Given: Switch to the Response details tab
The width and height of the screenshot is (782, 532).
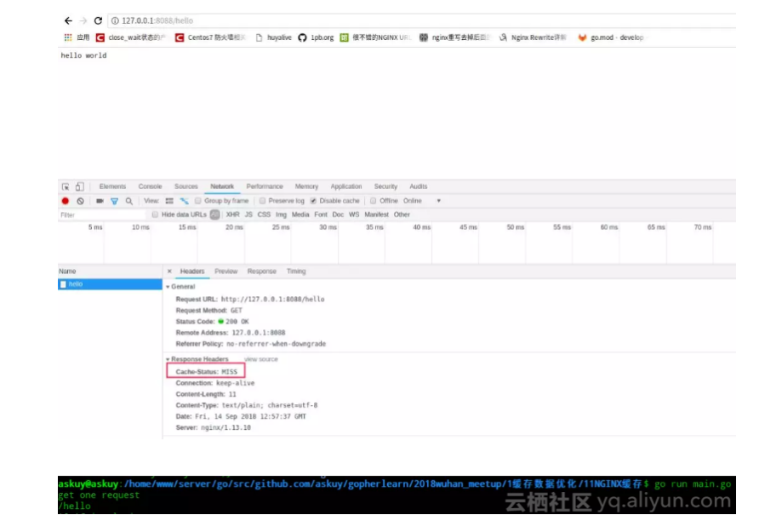Looking at the screenshot, I should pyautogui.click(x=262, y=272).
